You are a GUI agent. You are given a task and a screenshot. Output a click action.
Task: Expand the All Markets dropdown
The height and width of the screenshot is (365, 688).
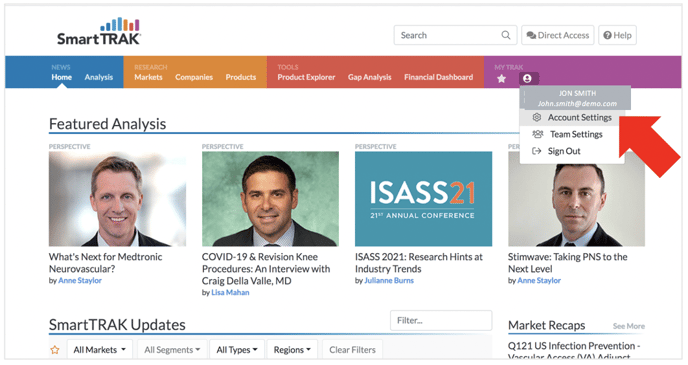coord(100,350)
